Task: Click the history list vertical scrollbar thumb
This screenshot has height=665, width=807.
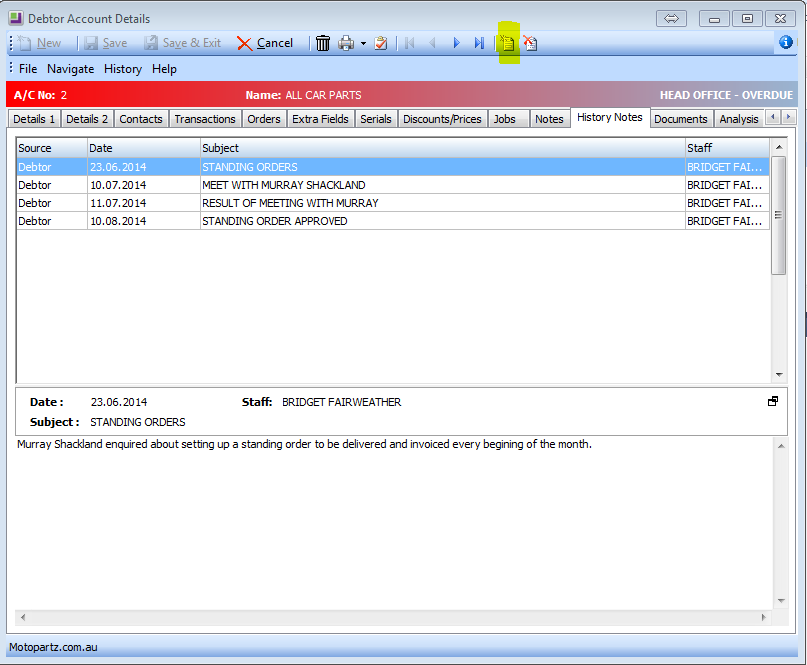Action: [x=779, y=216]
